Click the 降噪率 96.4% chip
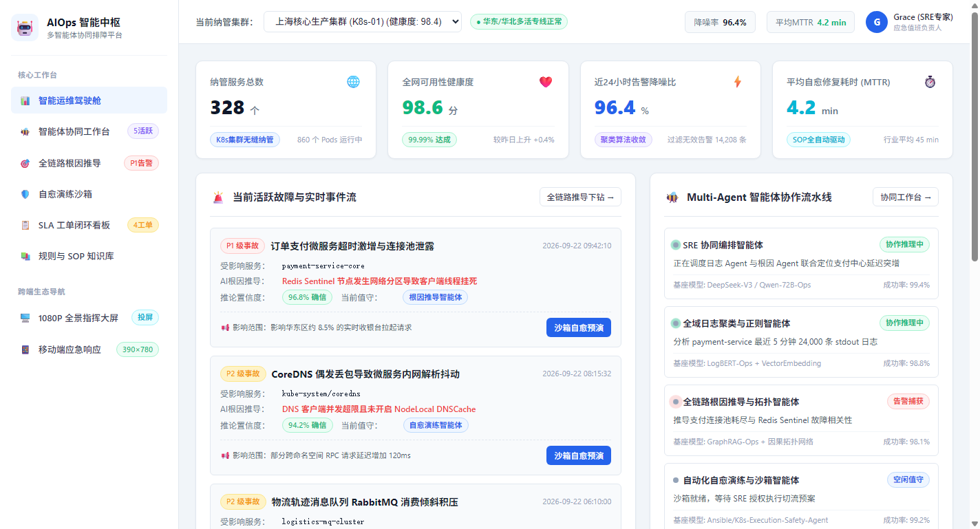980x529 pixels. point(720,22)
